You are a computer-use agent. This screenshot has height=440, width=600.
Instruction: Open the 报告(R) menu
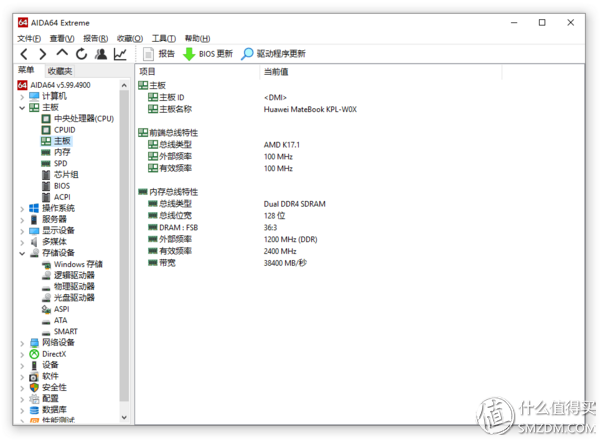point(96,39)
